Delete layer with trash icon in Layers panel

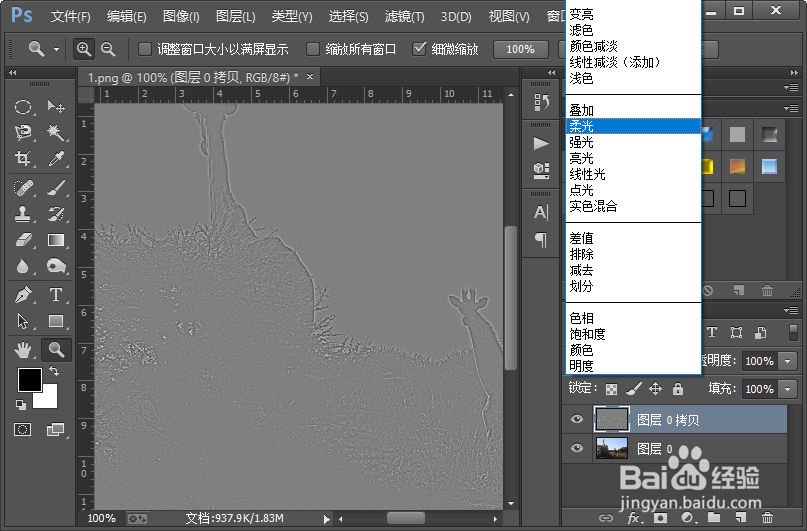click(767, 518)
